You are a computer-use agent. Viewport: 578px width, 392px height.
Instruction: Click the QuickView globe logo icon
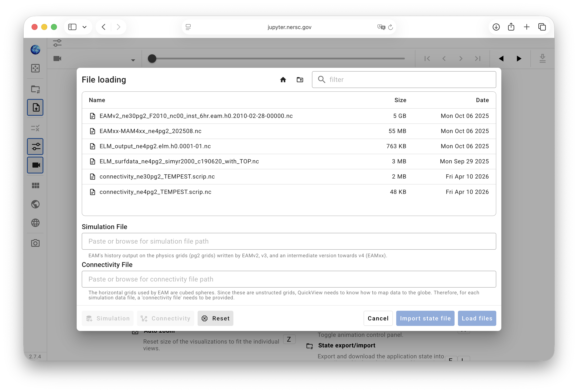[35, 49]
